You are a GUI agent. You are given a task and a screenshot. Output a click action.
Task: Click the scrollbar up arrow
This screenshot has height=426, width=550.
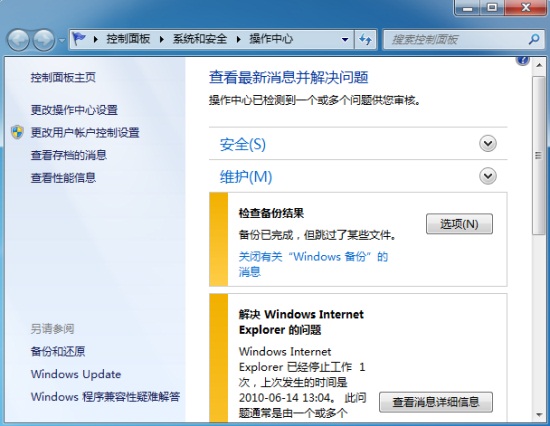pos(539,65)
